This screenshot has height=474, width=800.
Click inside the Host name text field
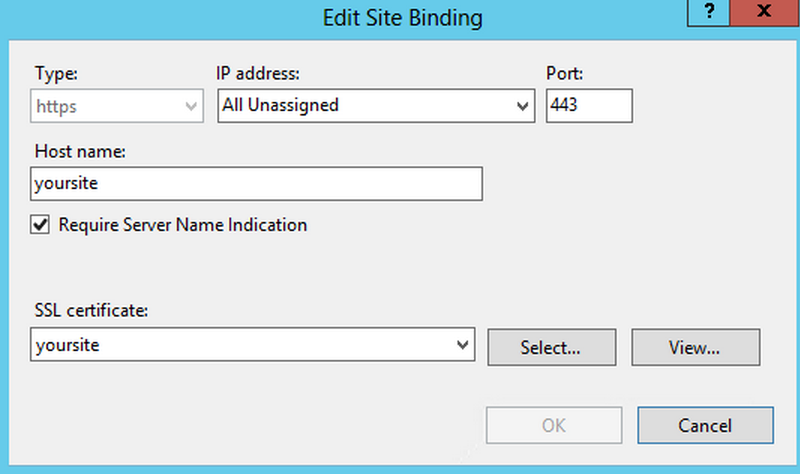[257, 184]
